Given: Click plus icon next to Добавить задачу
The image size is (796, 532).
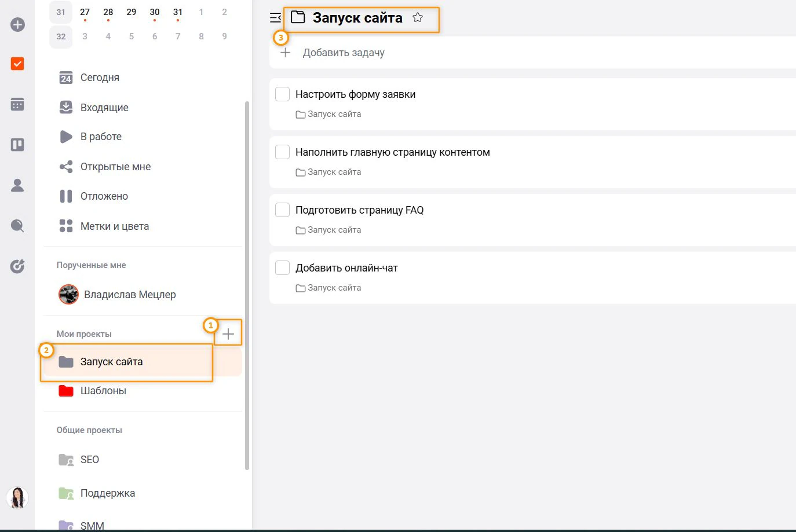Looking at the screenshot, I should (x=285, y=53).
